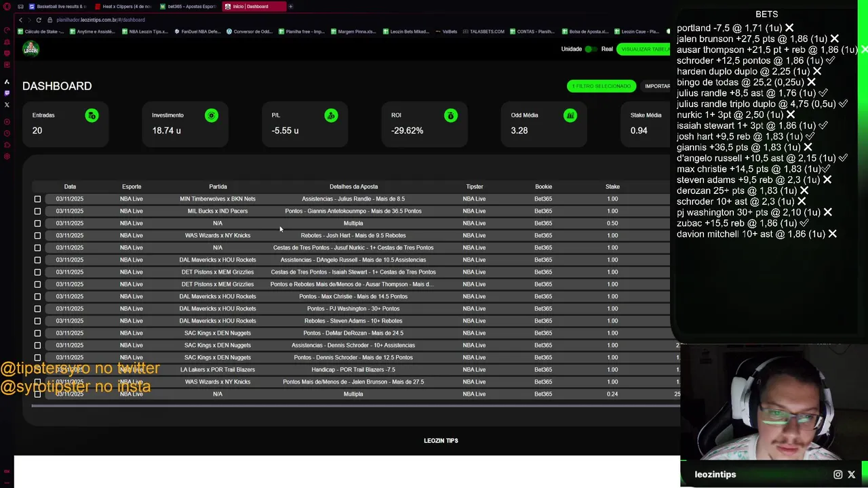The width and height of the screenshot is (868, 488).
Task: Open the X (Twitter) icon in Opera sidebar
Action: tap(7, 104)
